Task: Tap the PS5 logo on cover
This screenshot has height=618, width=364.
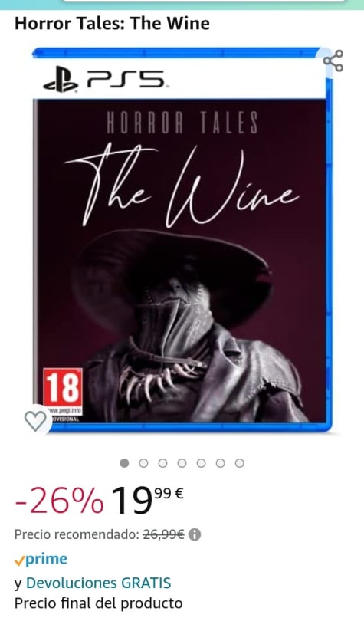Action: (104, 81)
